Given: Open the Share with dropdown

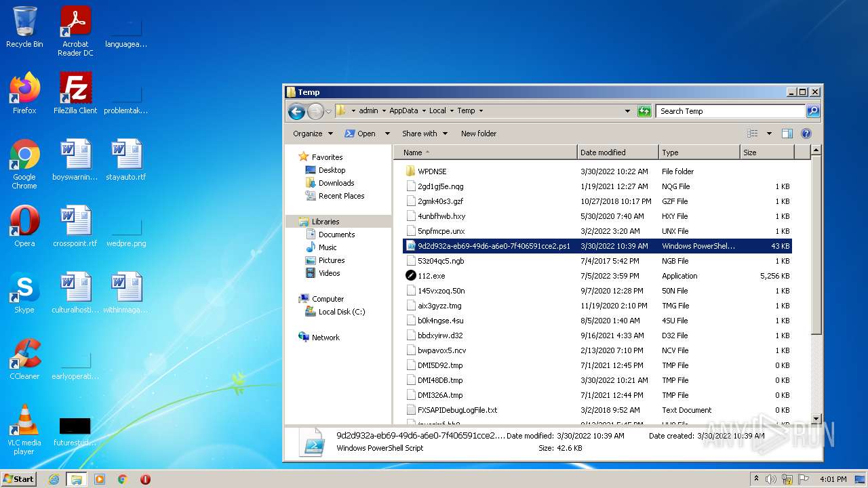Looking at the screenshot, I should [x=425, y=134].
